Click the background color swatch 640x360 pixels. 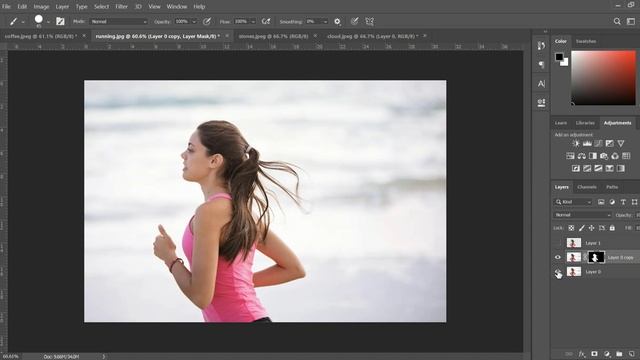tap(565, 62)
